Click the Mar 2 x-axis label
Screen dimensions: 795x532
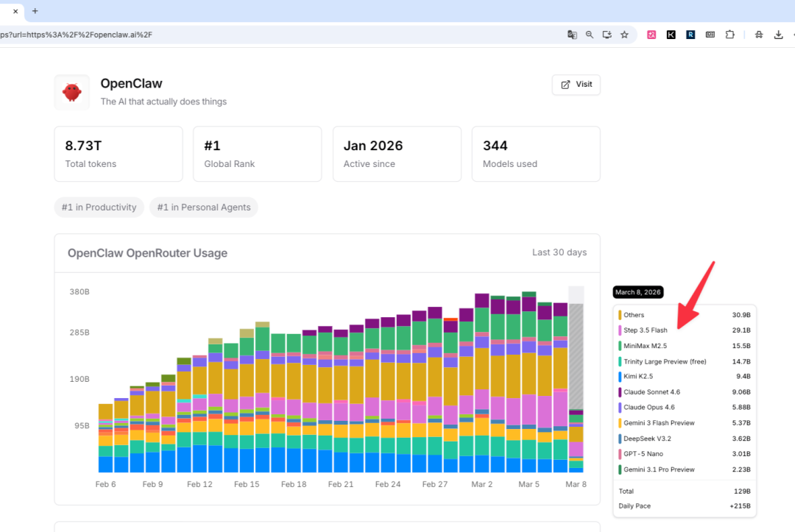click(481, 484)
